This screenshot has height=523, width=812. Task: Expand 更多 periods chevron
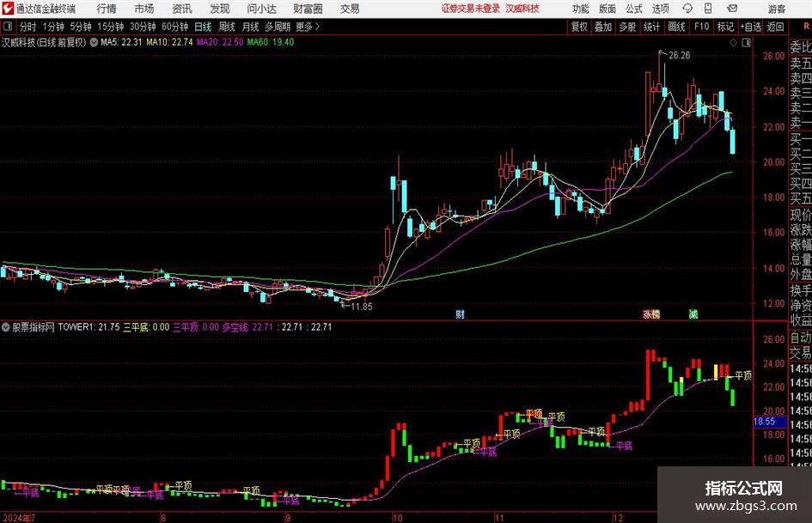(317, 27)
